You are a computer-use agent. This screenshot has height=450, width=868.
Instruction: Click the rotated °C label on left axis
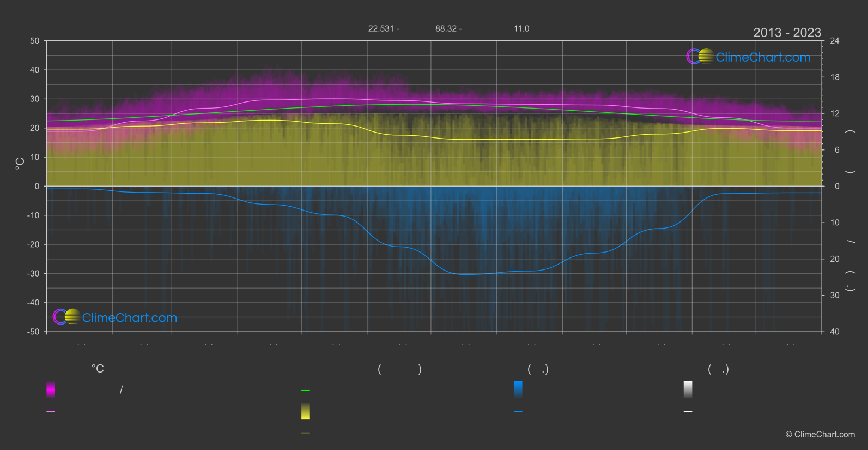click(x=20, y=164)
